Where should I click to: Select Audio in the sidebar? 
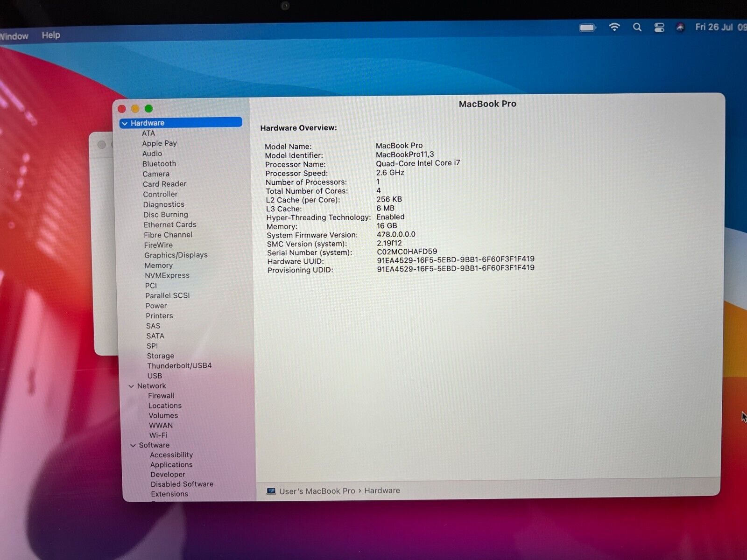pyautogui.click(x=152, y=154)
